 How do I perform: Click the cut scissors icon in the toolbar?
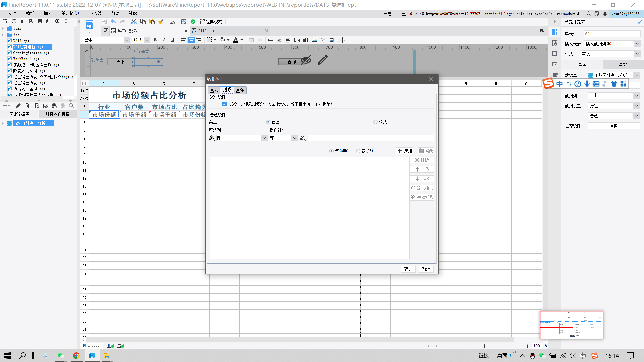click(133, 22)
